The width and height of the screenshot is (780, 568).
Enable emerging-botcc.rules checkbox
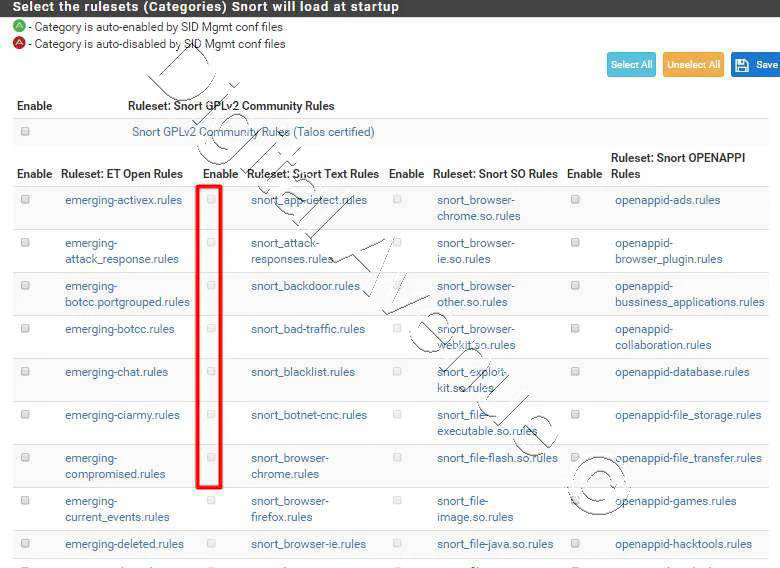click(x=25, y=328)
